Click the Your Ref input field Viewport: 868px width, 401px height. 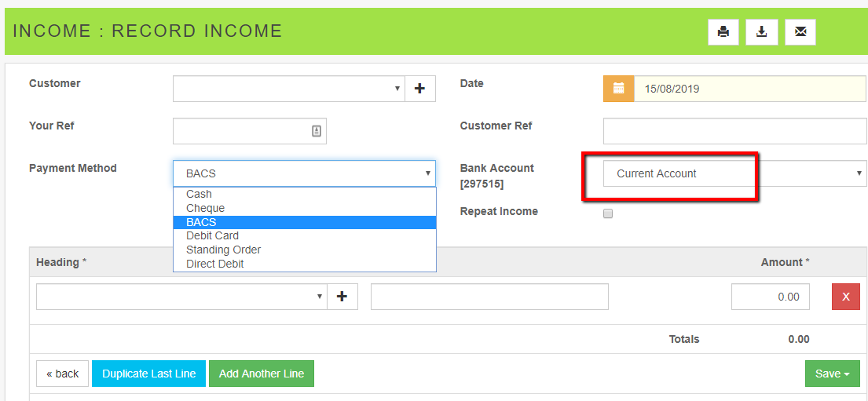click(250, 131)
